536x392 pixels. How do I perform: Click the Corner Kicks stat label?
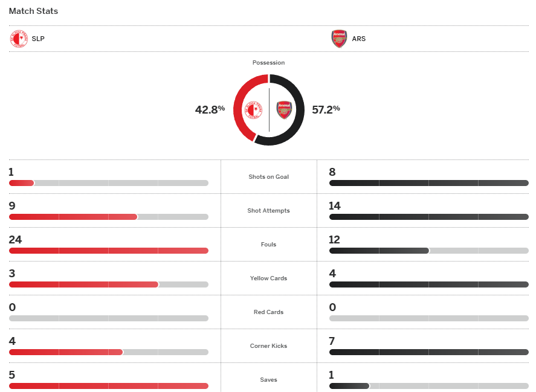coord(268,346)
